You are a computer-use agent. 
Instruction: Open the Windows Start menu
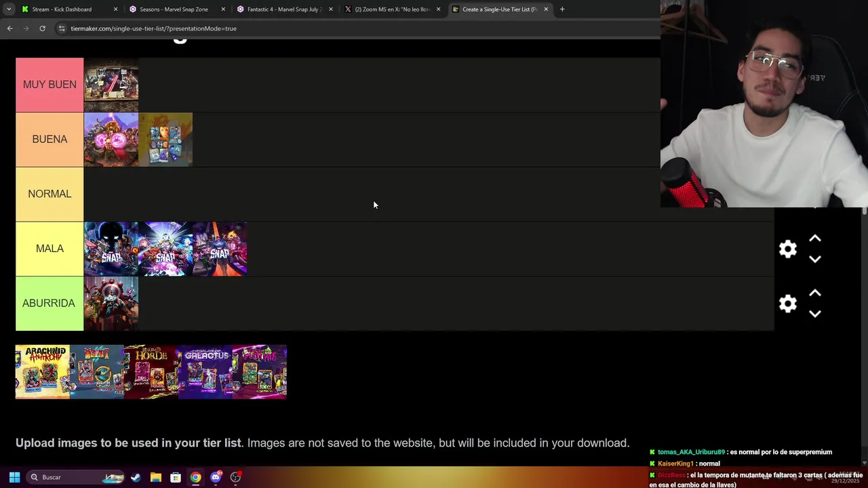click(x=14, y=477)
